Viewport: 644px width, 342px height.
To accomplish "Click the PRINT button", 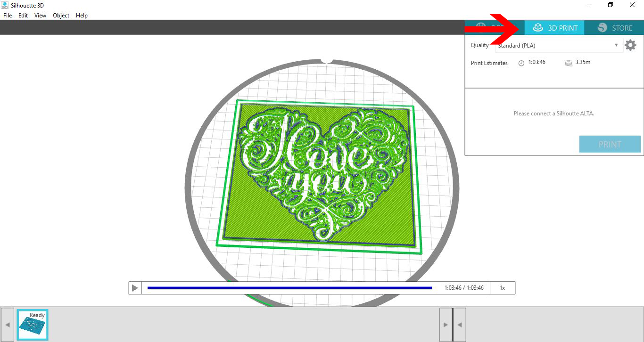I will click(x=610, y=144).
